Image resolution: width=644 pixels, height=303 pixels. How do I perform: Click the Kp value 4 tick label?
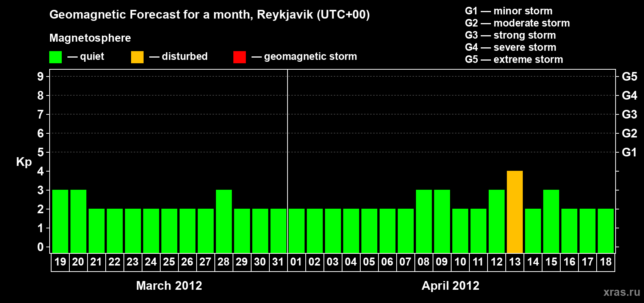click(x=41, y=171)
